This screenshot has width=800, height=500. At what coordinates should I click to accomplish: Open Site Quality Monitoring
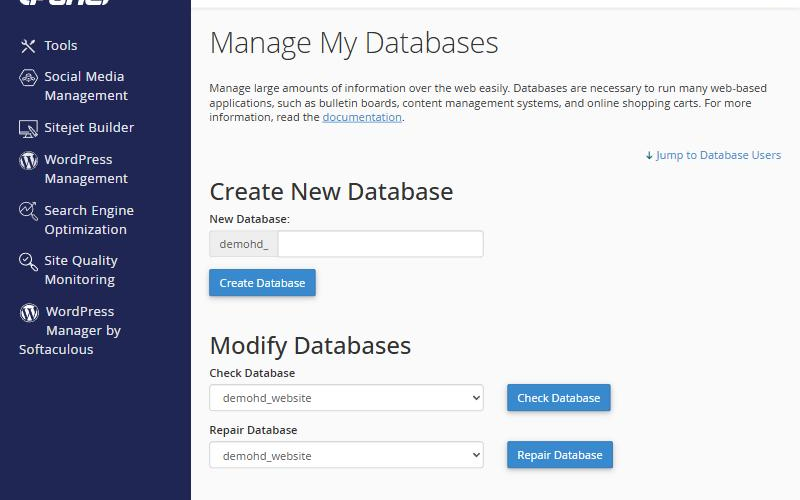click(x=81, y=270)
